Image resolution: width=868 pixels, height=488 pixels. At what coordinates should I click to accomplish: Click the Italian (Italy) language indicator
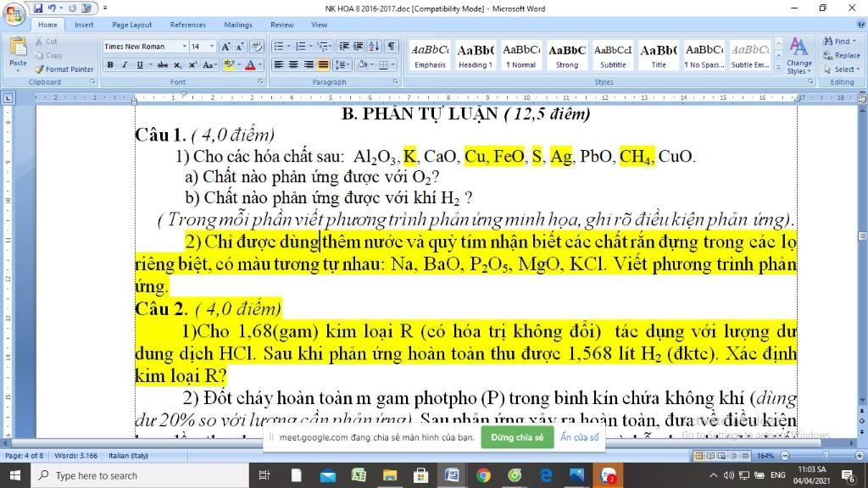click(x=128, y=456)
